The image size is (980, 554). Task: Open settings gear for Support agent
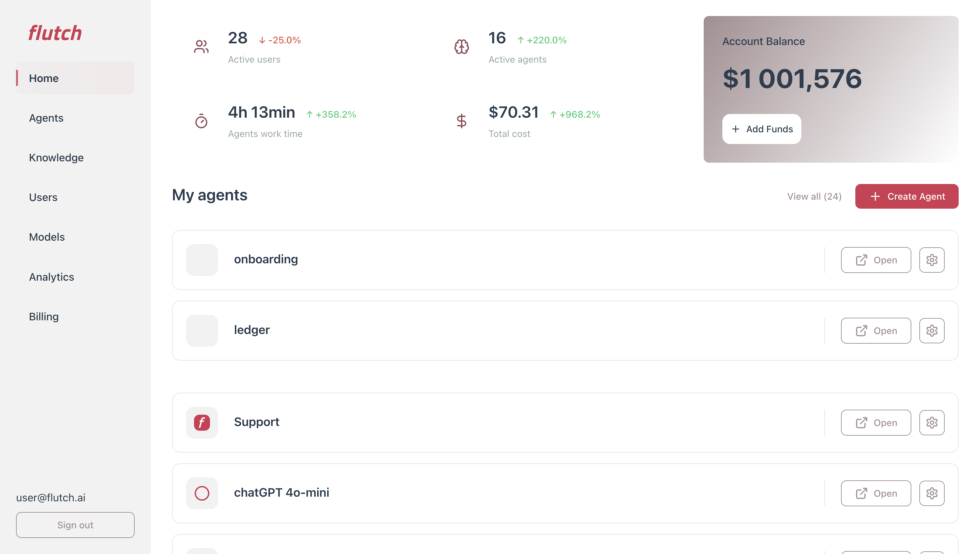(931, 422)
